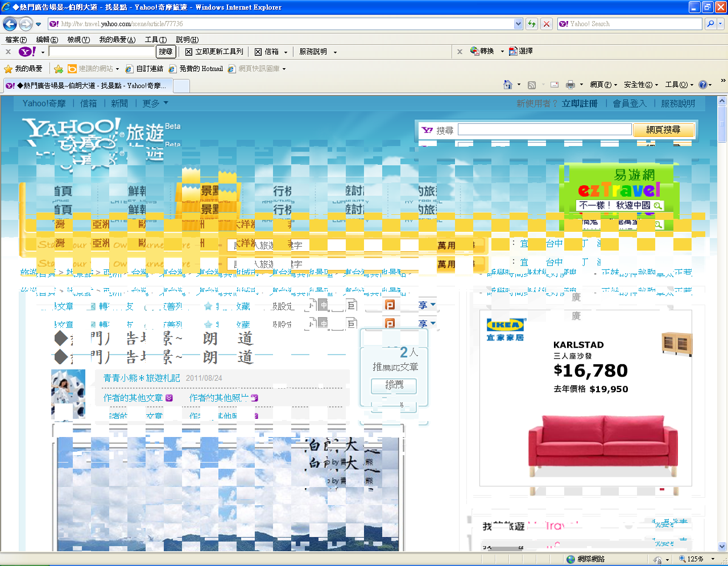Open the Yahoo toolbar Y! logo

[x=27, y=52]
